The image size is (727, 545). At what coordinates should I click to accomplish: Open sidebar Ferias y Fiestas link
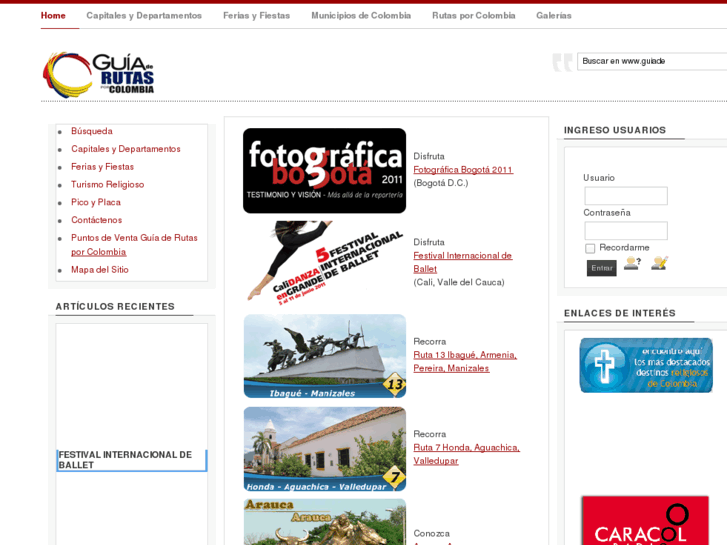tap(102, 167)
